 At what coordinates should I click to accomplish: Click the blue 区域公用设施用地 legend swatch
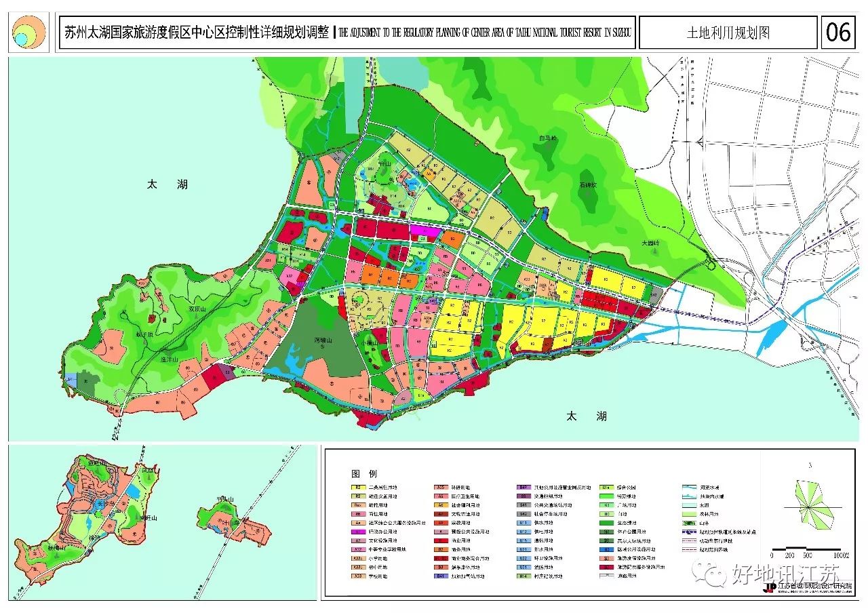point(606,549)
